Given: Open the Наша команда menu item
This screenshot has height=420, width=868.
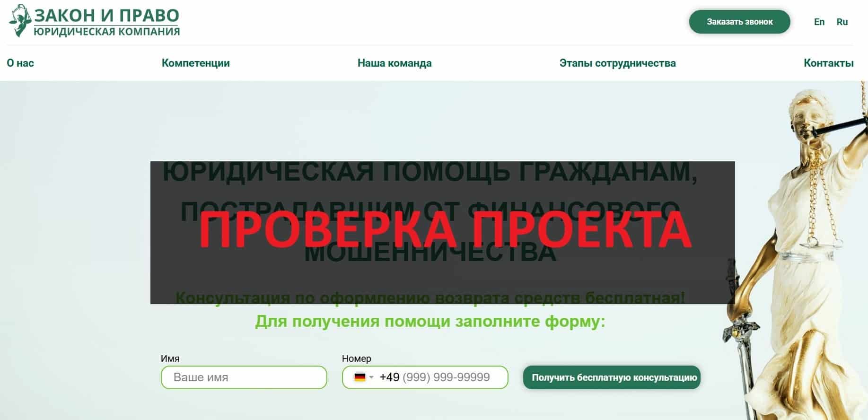Looking at the screenshot, I should (395, 63).
